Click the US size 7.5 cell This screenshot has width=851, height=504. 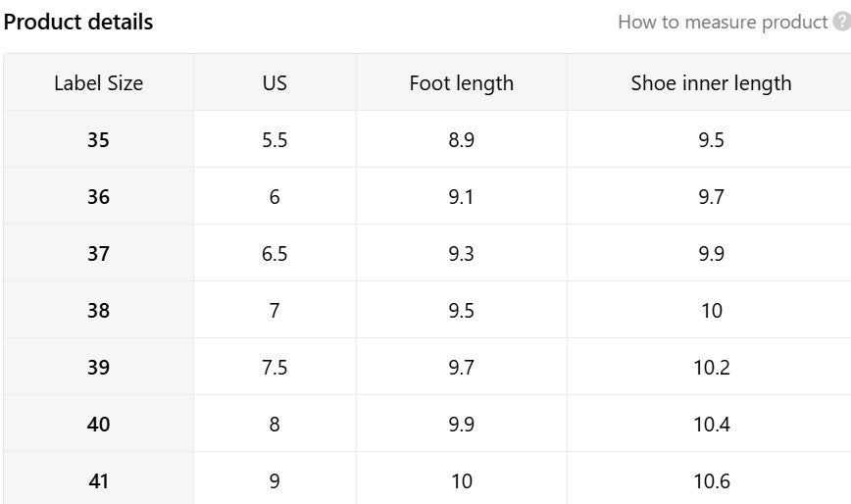tap(275, 367)
